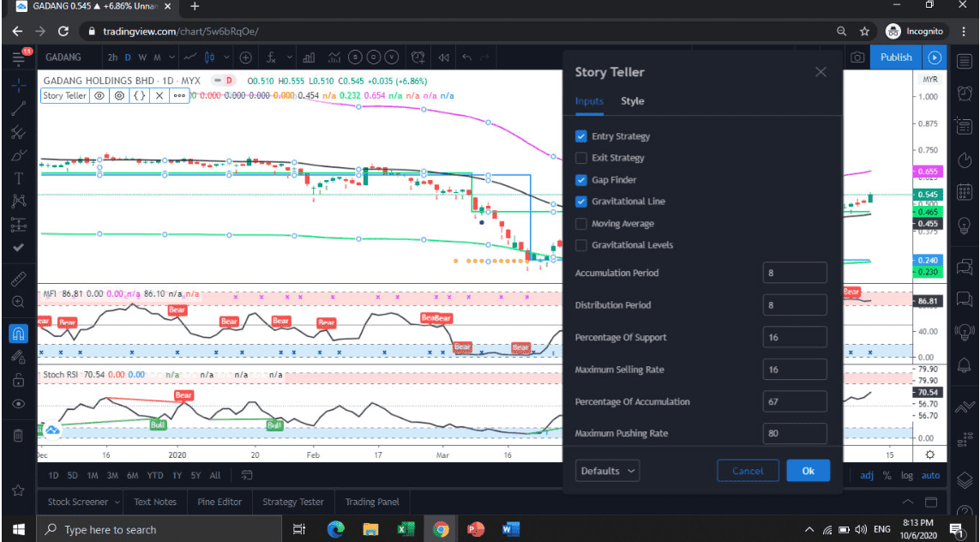
Task: Enable the Moving Average checkbox
Action: (581, 224)
